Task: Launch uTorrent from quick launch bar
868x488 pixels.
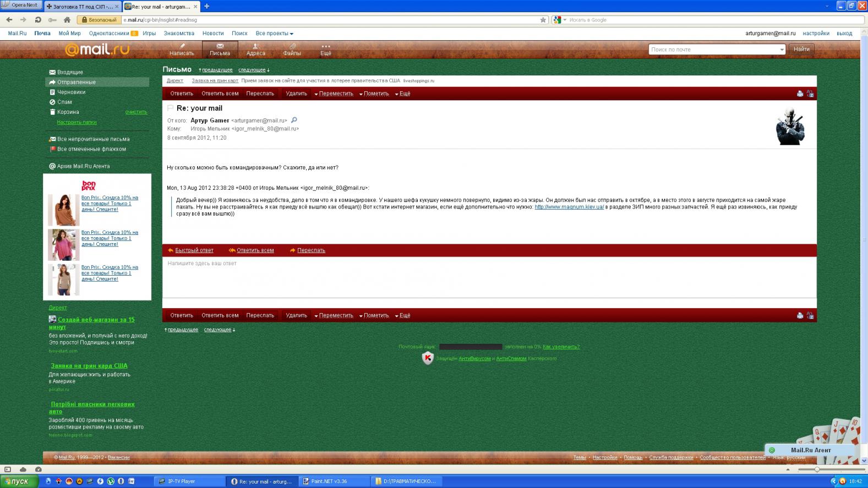Action: (111, 481)
